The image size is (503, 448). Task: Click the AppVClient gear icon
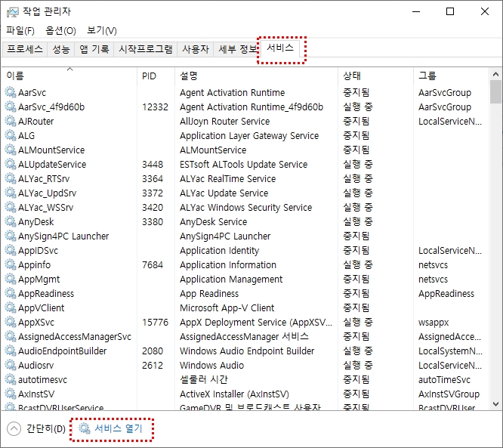coord(11,307)
